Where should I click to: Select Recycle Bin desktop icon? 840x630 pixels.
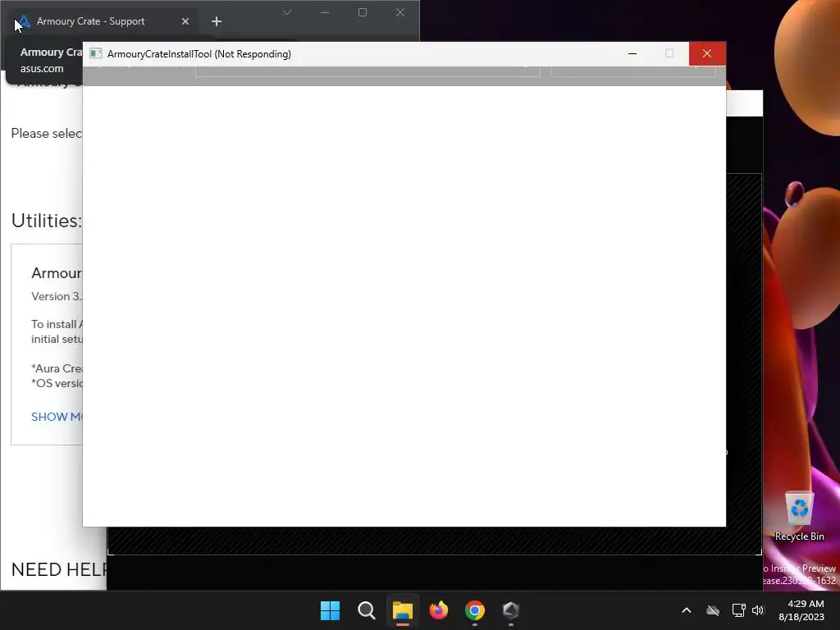(x=799, y=516)
